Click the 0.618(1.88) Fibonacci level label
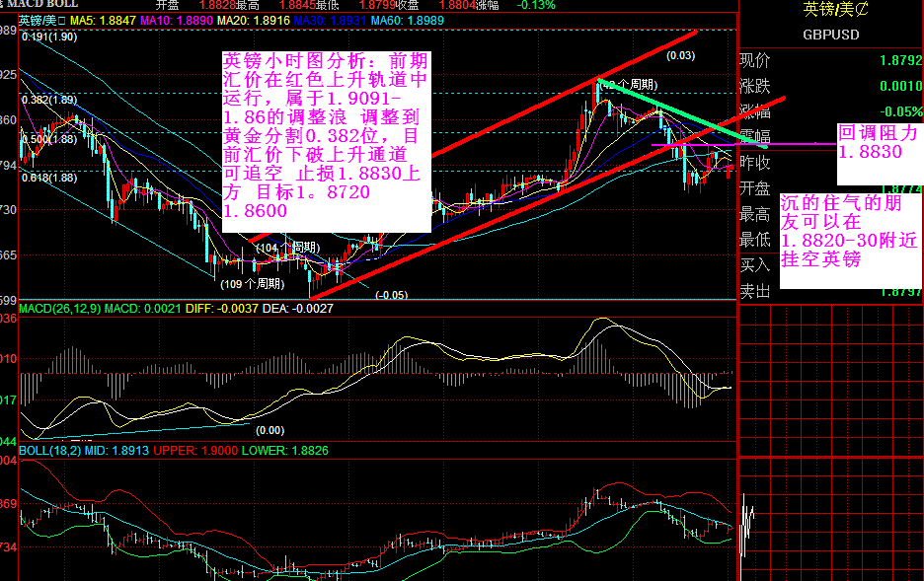The height and width of the screenshot is (581, 924). (x=49, y=178)
